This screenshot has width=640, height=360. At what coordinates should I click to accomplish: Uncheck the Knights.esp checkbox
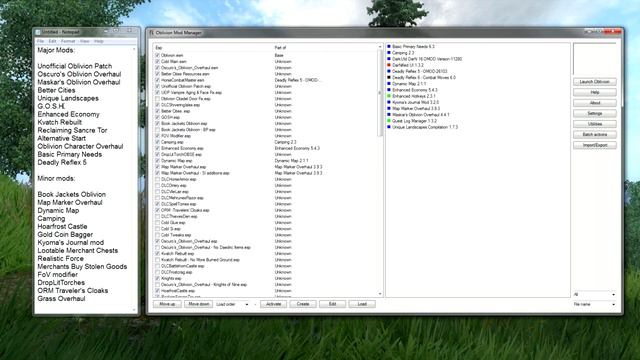(157, 278)
